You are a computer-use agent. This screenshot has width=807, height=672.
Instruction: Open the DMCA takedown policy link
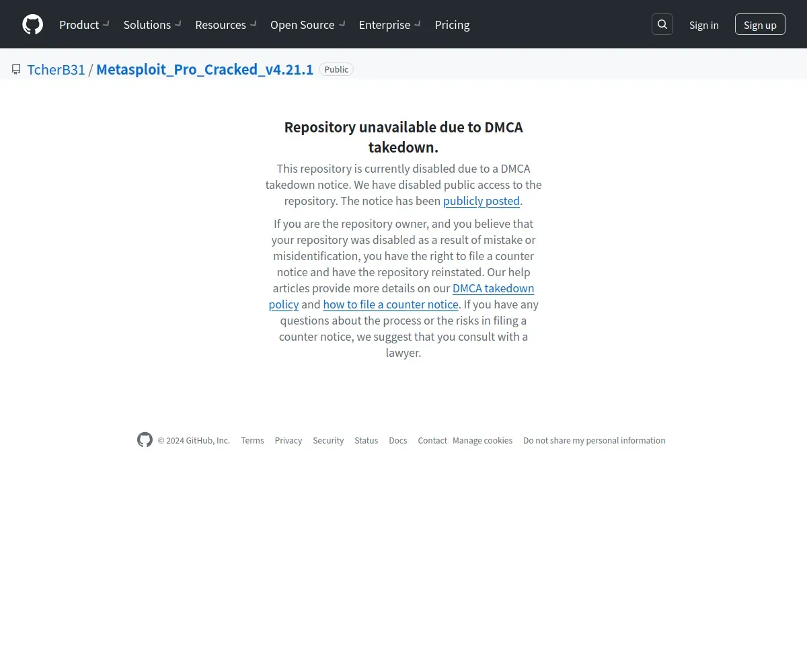[x=401, y=296]
